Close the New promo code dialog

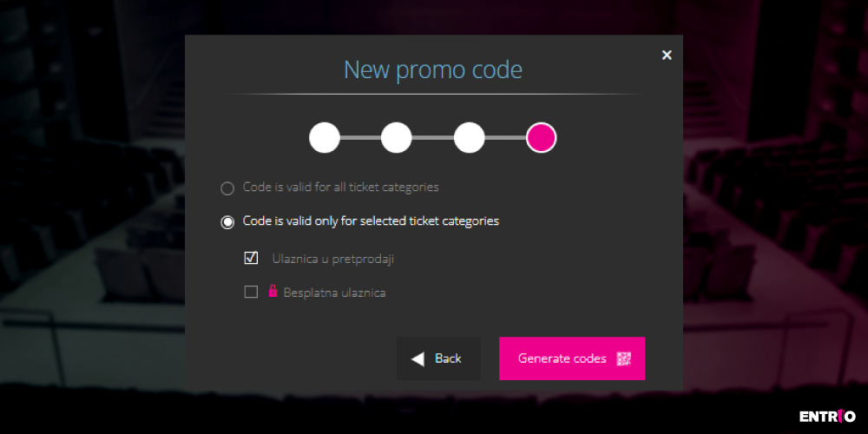point(667,55)
